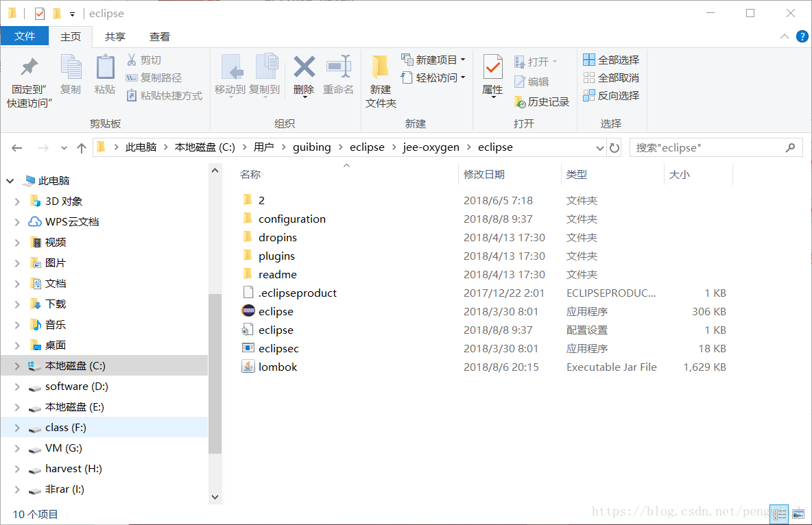
Task: Expand the 本地磁盘 (C:) tree node
Action: 17,366
